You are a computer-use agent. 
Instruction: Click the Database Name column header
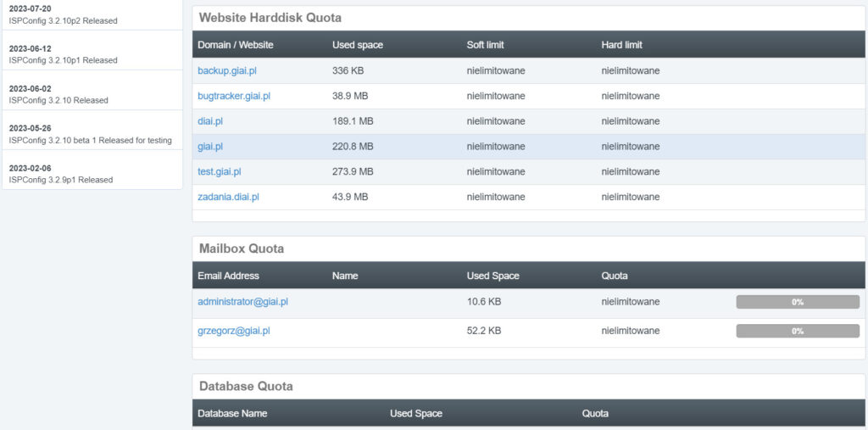232,413
